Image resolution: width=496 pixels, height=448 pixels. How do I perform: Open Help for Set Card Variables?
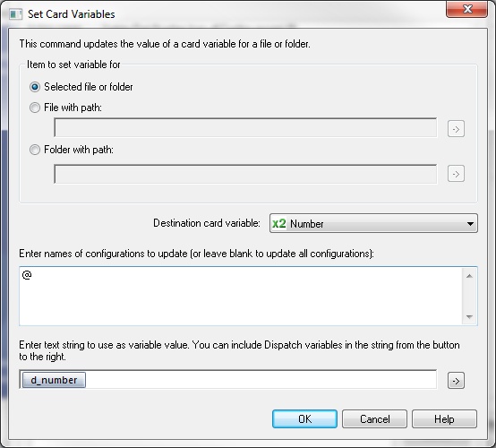[444, 419]
